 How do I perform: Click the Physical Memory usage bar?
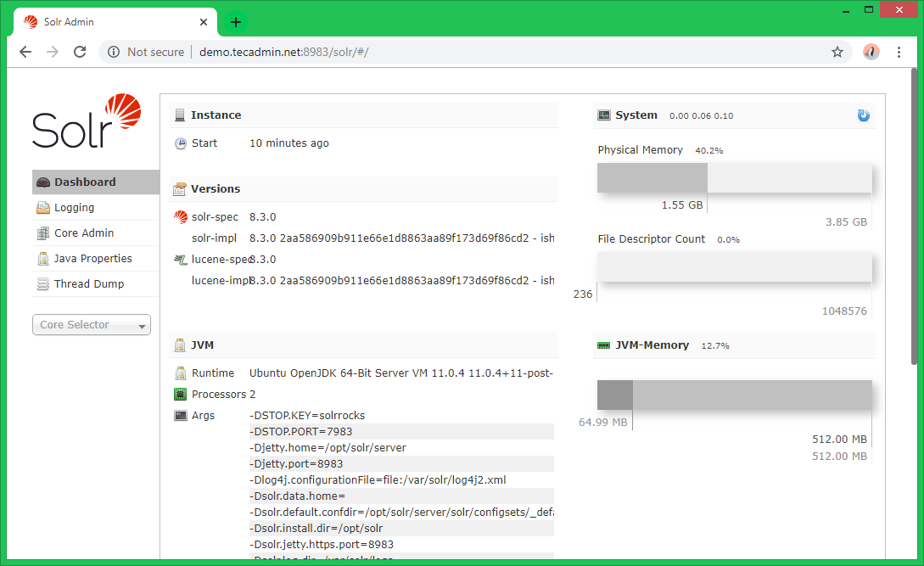pos(734,178)
